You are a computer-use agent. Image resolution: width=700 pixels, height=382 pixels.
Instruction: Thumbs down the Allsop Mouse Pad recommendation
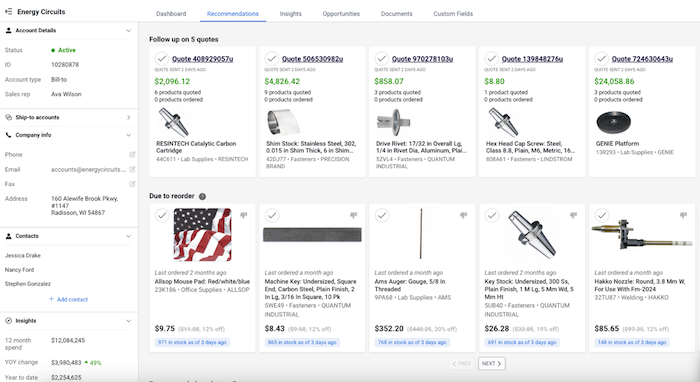[244, 215]
